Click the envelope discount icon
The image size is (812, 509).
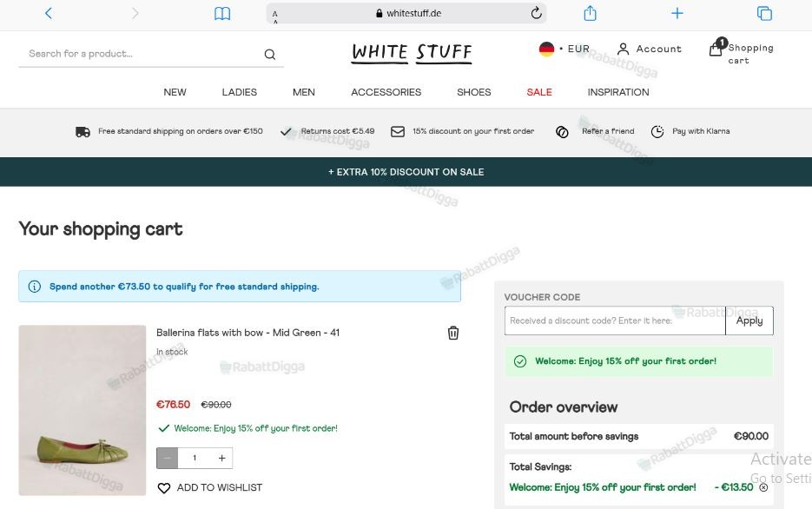click(398, 131)
